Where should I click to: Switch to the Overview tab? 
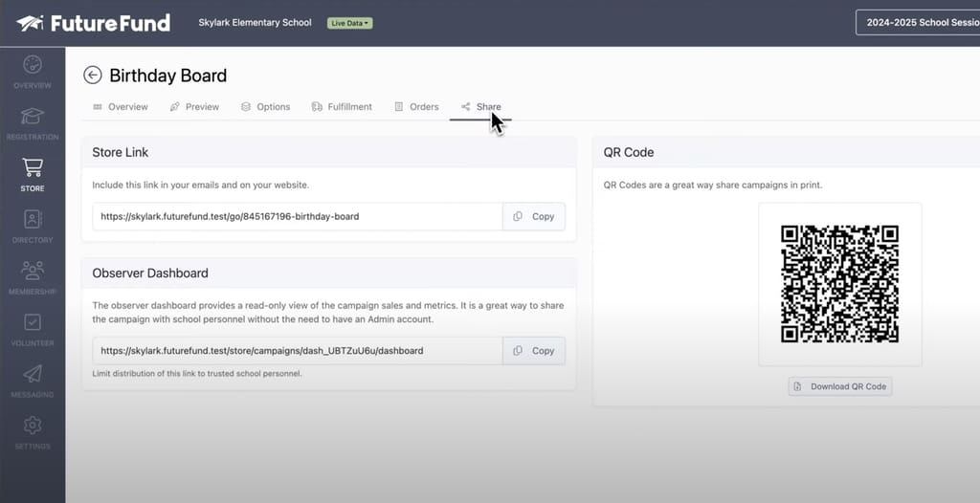(121, 107)
